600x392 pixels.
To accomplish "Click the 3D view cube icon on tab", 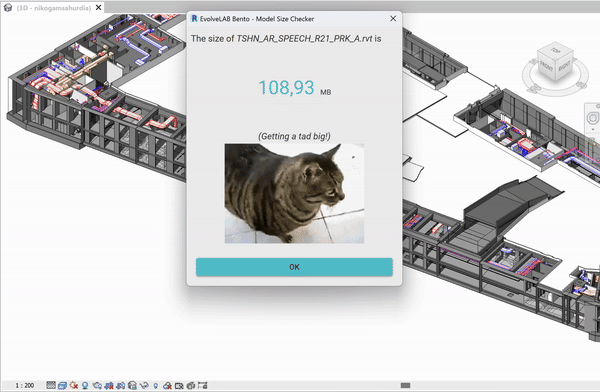I will click(8, 7).
